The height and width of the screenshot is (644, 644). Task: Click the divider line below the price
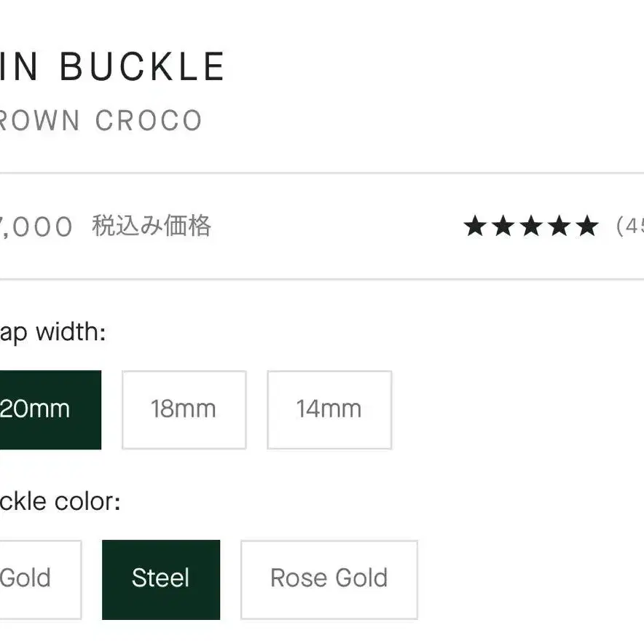pos(322,279)
